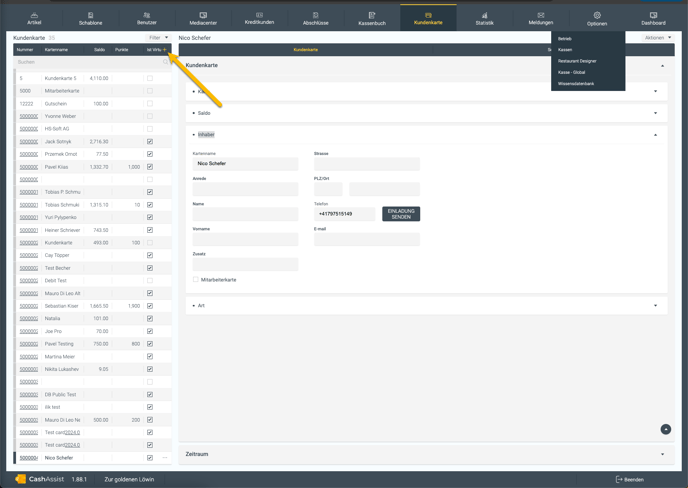Image resolution: width=688 pixels, height=488 pixels.
Task: Select the Sebastian Kiser list row
Action: point(93,306)
